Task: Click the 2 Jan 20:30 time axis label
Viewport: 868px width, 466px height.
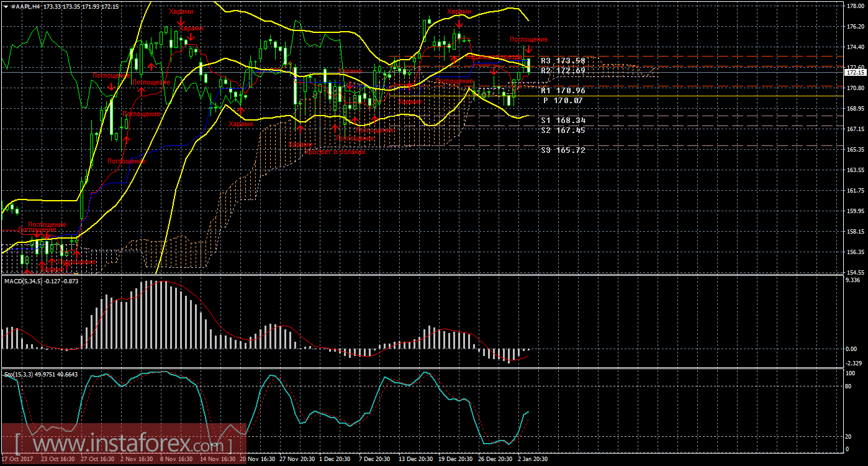Action: click(533, 459)
